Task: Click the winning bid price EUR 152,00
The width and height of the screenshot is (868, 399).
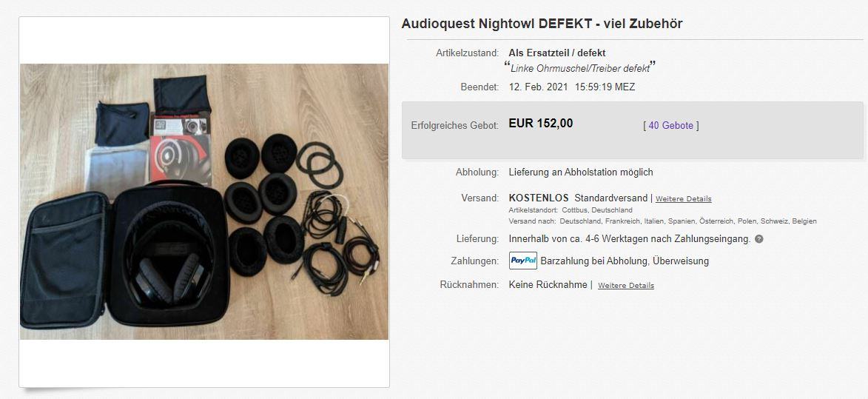Action: (541, 124)
